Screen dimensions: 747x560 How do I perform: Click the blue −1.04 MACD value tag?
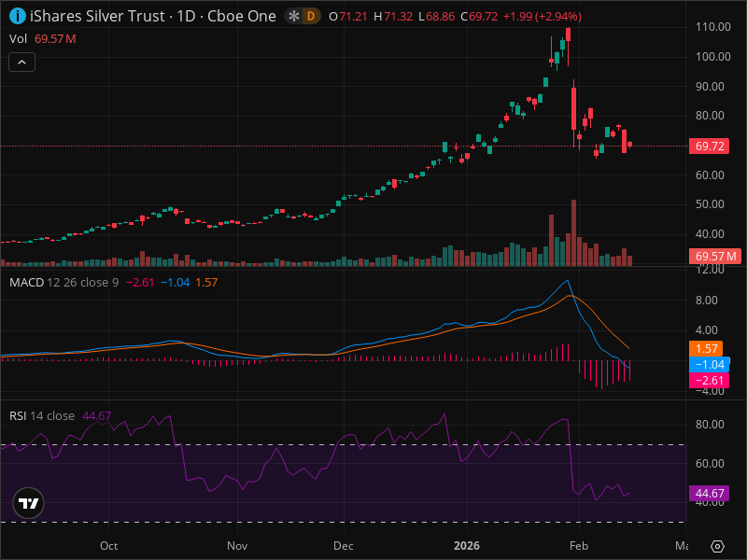coord(710,364)
